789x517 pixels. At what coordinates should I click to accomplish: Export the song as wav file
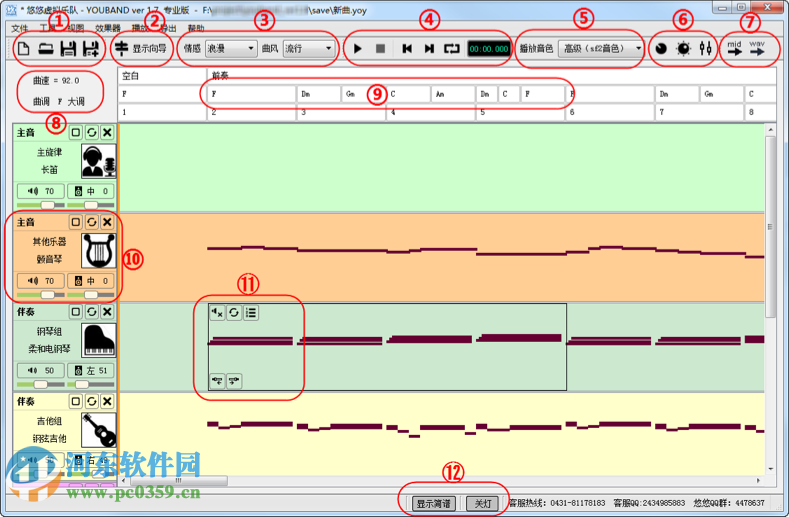pyautogui.click(x=757, y=48)
